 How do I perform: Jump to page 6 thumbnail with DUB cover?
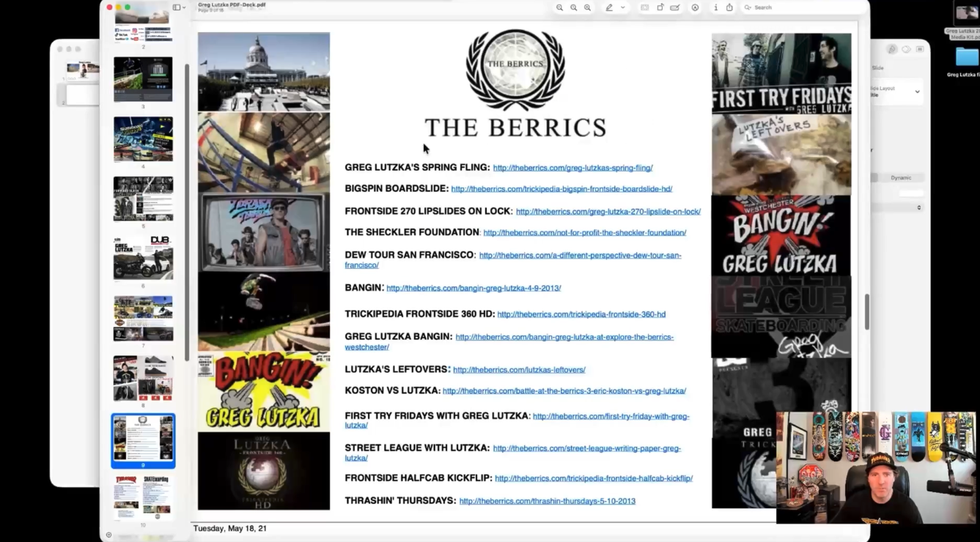(143, 259)
